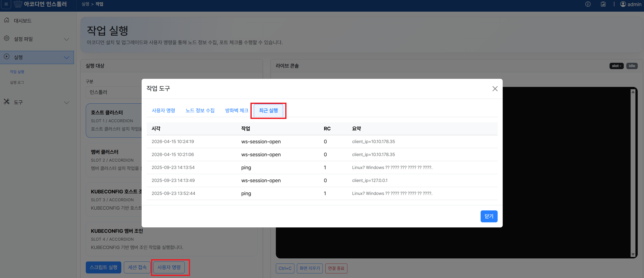Click the 스크립트 실행 button
The image size is (644, 278).
coord(104,267)
